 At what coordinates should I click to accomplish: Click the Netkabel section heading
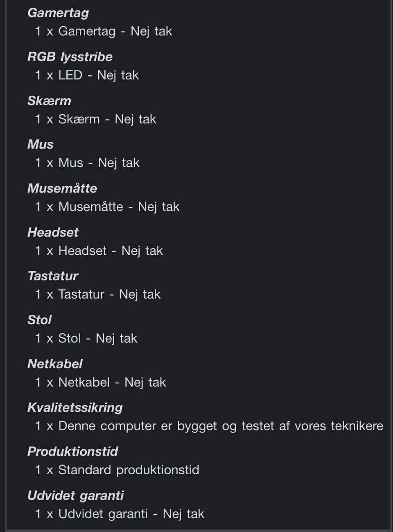click(x=55, y=364)
